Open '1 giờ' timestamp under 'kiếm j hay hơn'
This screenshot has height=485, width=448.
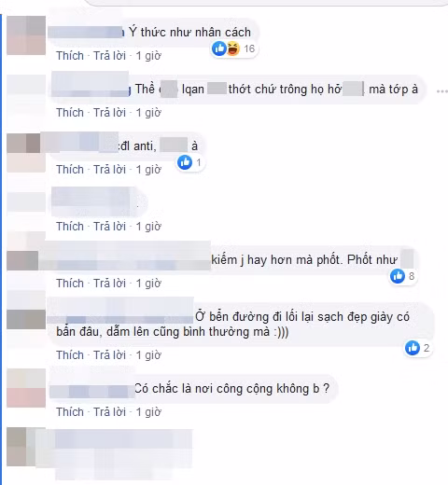(148, 284)
